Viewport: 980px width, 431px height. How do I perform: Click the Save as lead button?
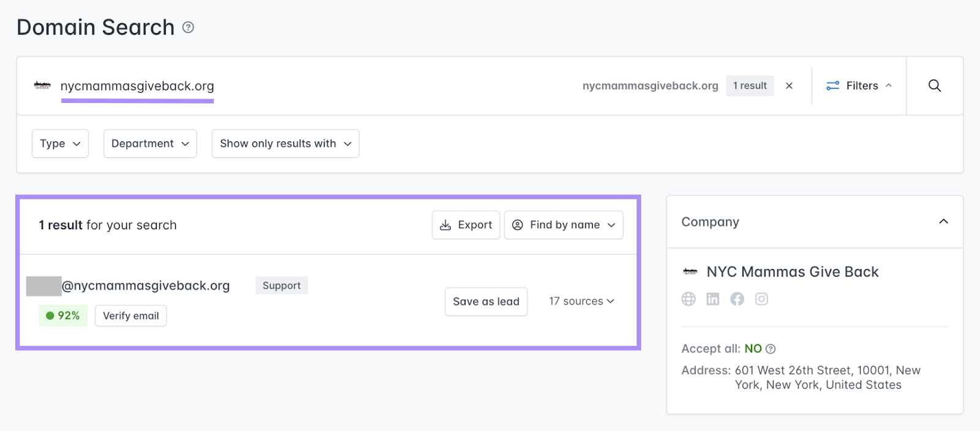click(486, 302)
